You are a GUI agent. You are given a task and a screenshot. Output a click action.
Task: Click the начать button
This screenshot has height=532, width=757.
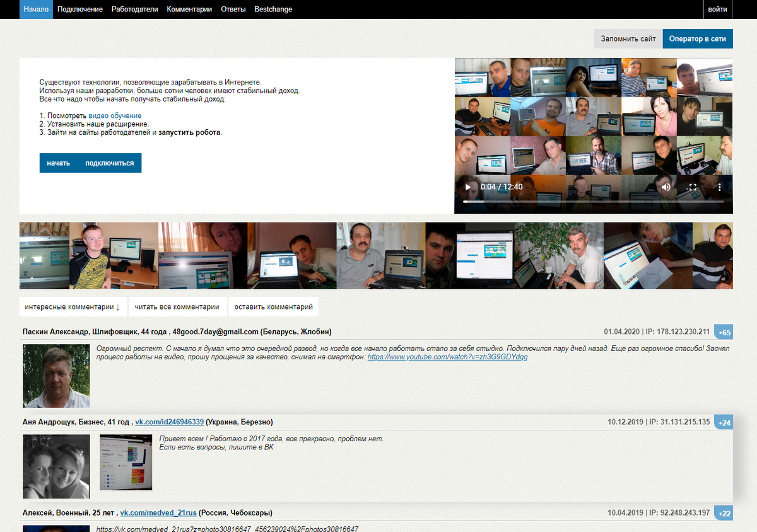59,163
